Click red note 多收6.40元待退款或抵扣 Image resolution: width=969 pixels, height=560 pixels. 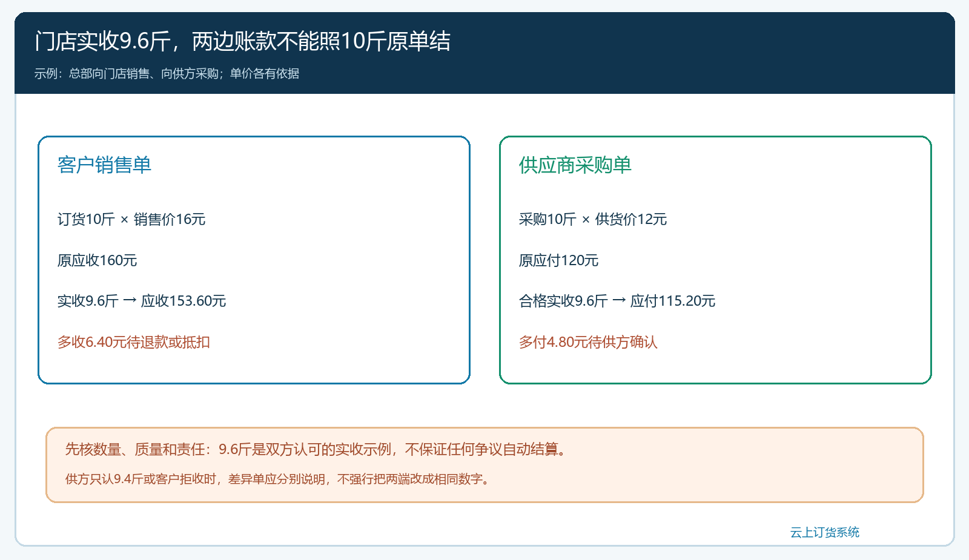tap(134, 342)
